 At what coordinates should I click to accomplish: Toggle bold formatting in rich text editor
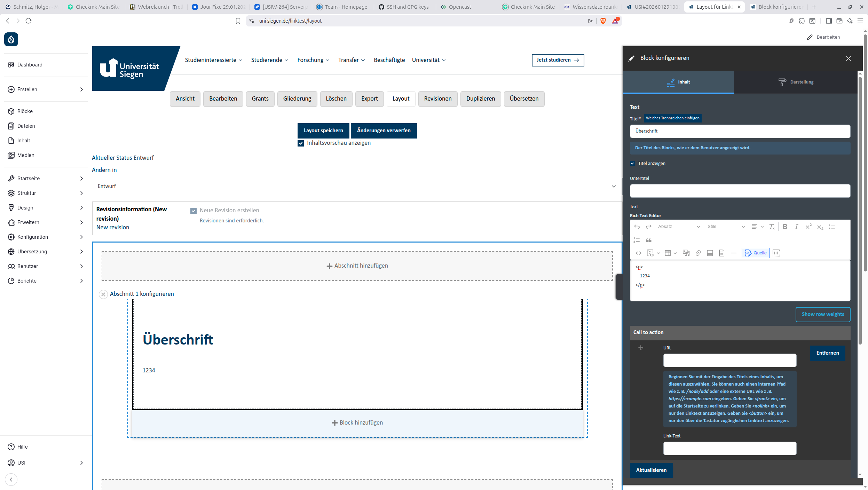tap(785, 227)
